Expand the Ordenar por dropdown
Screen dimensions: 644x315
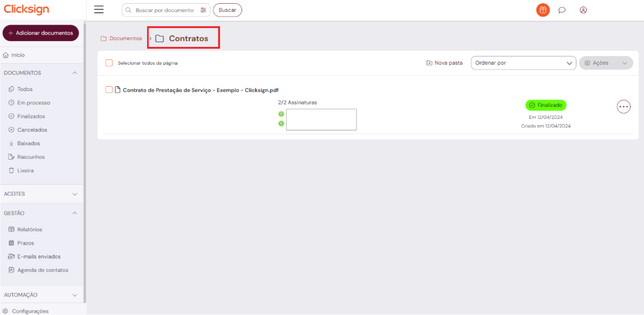(523, 63)
